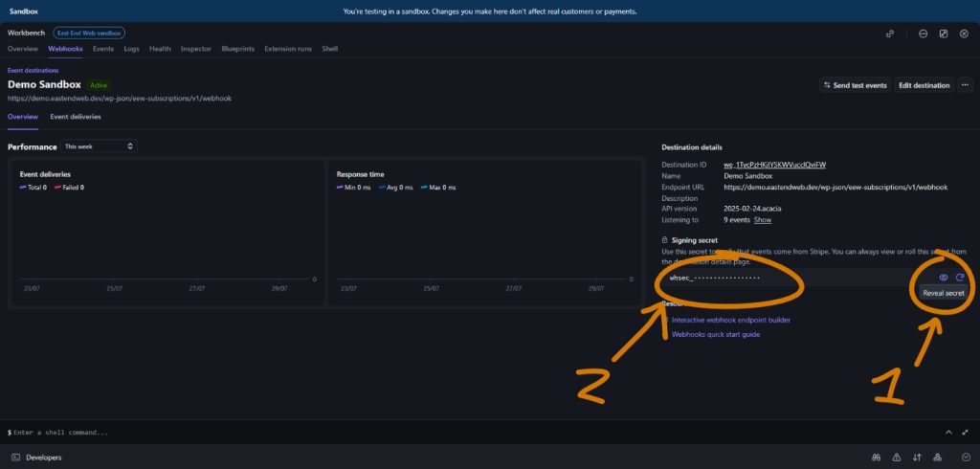This screenshot has width=980, height=469.
Task: Go to the Health tab
Action: point(160,49)
